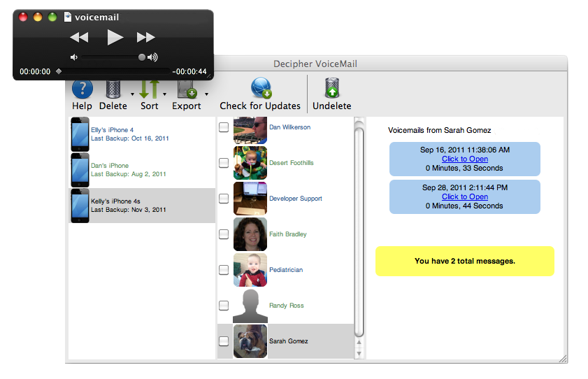
Task: Adjust the voicemail volume slider knob
Action: point(141,57)
